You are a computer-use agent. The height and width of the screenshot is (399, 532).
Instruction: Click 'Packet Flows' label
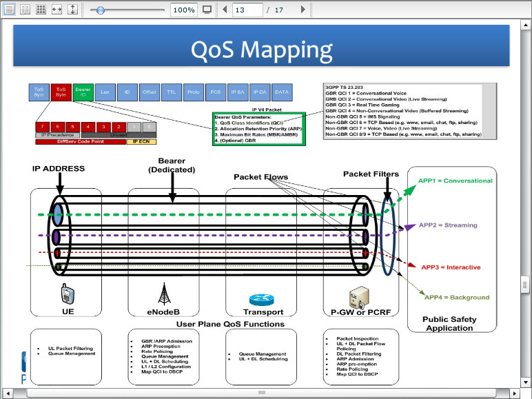coord(260,177)
